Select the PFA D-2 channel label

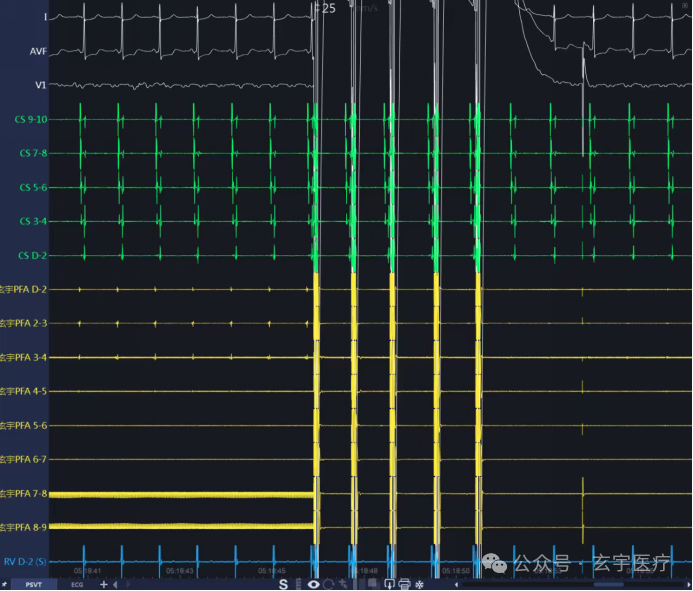coord(23,290)
